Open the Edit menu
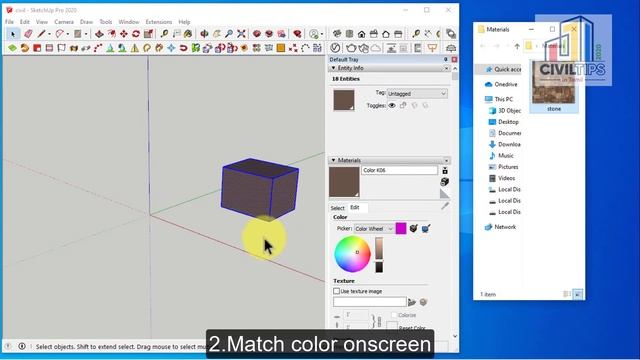This screenshot has width=640, height=360. (25, 22)
